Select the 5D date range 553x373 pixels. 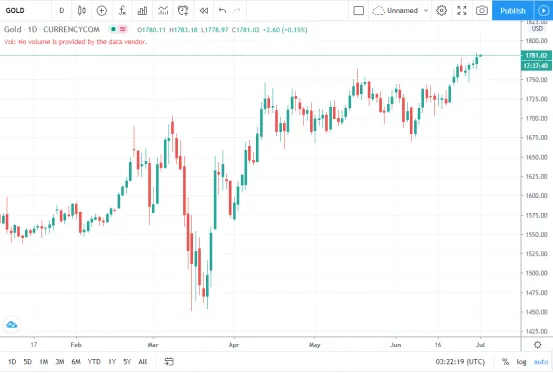(x=28, y=362)
